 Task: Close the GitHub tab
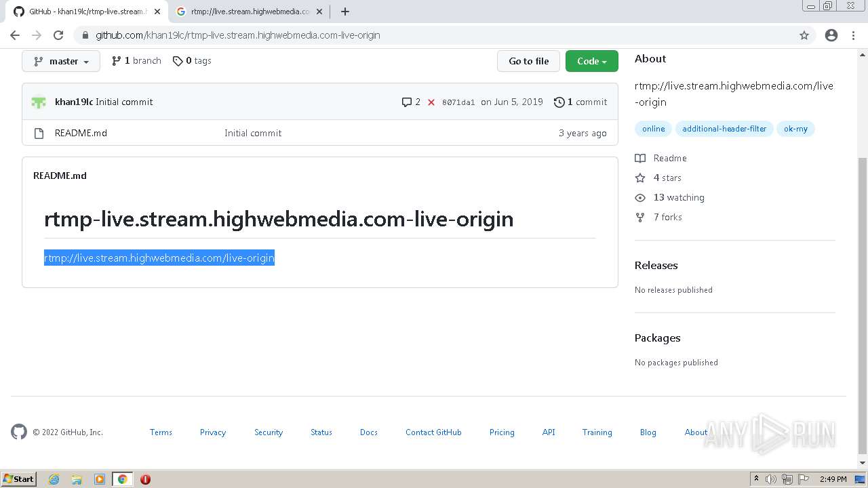157,12
